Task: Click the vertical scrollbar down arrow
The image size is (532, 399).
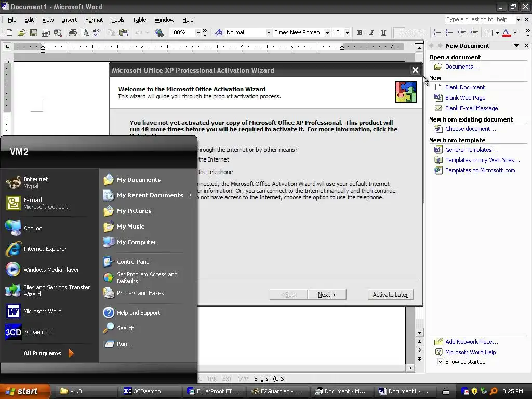Action: (419, 333)
